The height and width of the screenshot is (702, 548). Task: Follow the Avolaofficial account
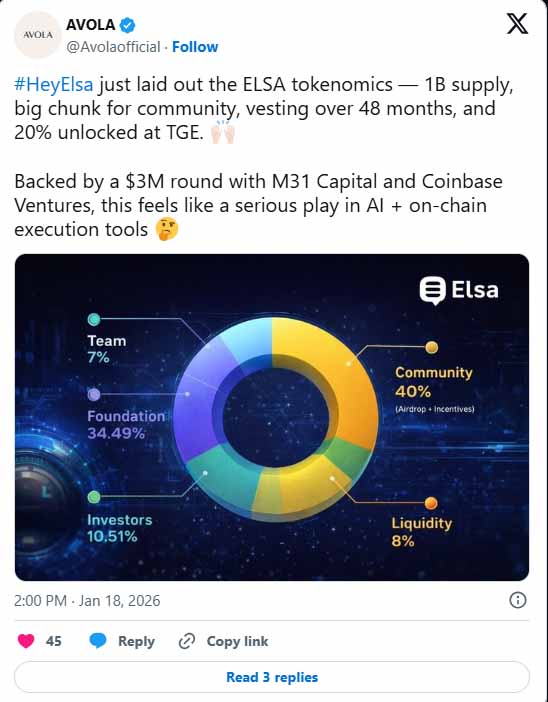pyautogui.click(x=195, y=47)
